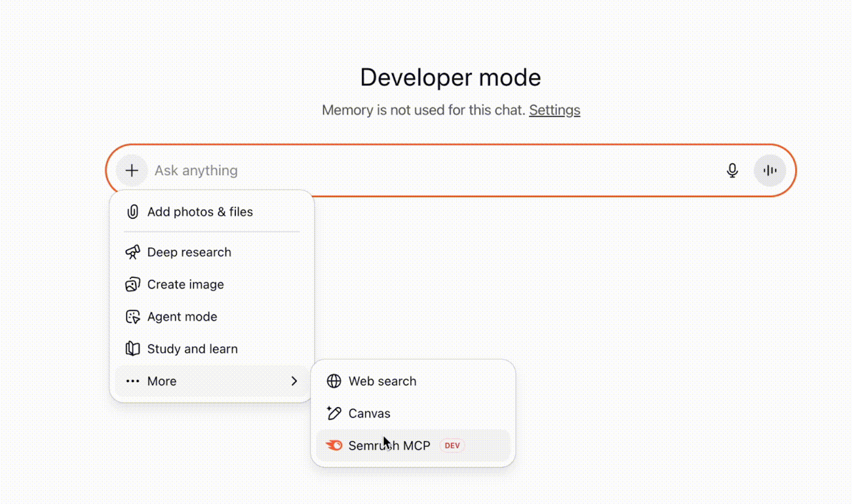
Task: Click the paperclip icon for attachments
Action: point(133,211)
